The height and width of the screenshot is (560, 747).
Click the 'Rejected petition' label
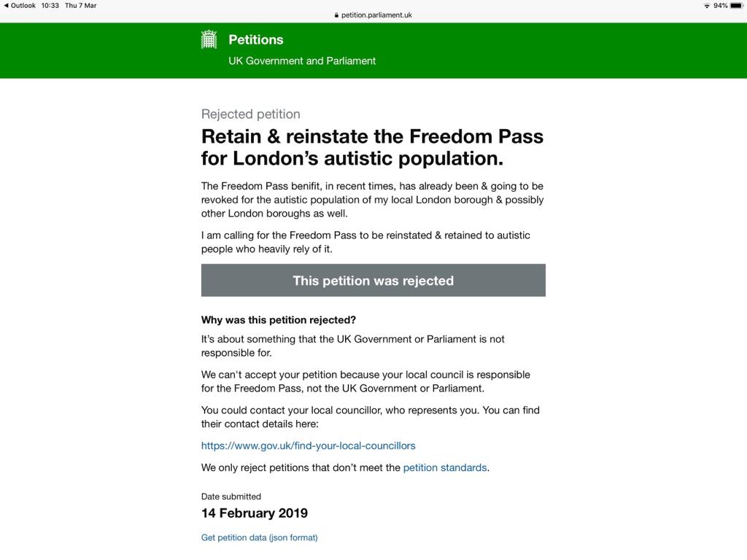click(x=251, y=114)
